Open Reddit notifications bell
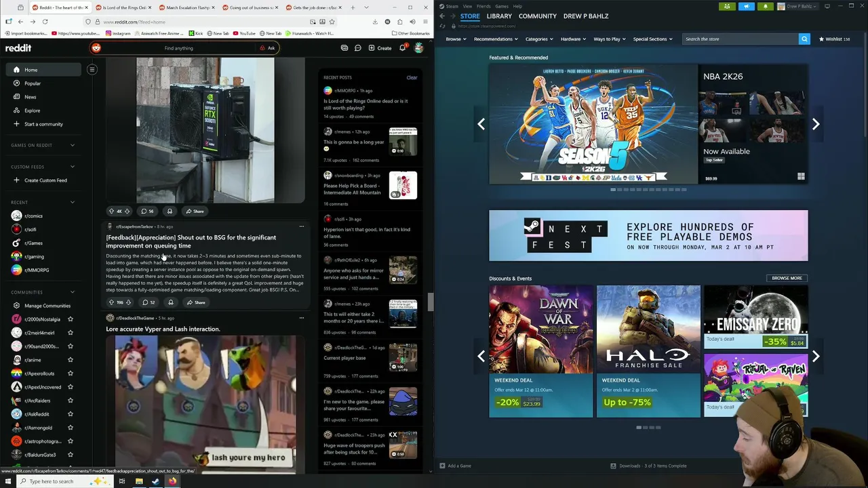This screenshot has height=488, width=868. (x=402, y=48)
